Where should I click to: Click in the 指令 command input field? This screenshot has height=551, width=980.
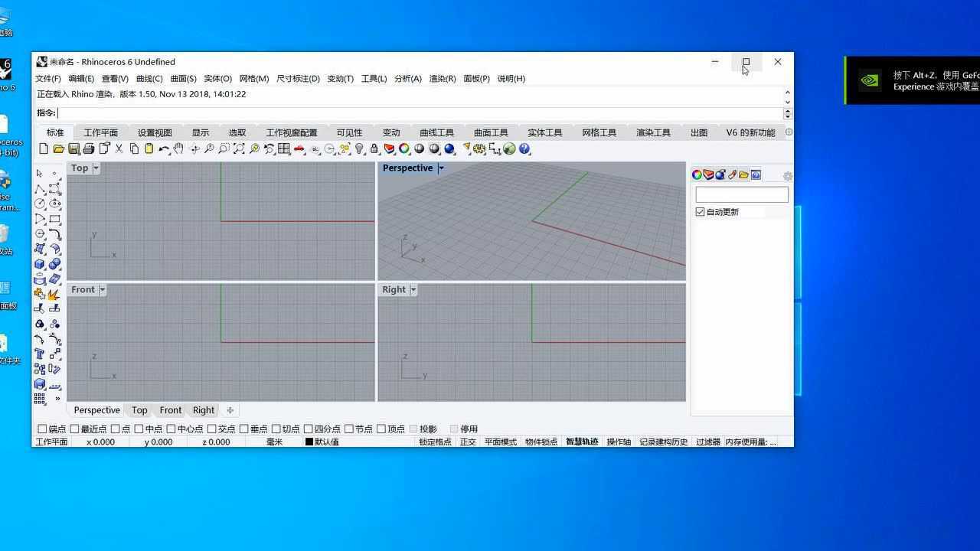pos(420,113)
